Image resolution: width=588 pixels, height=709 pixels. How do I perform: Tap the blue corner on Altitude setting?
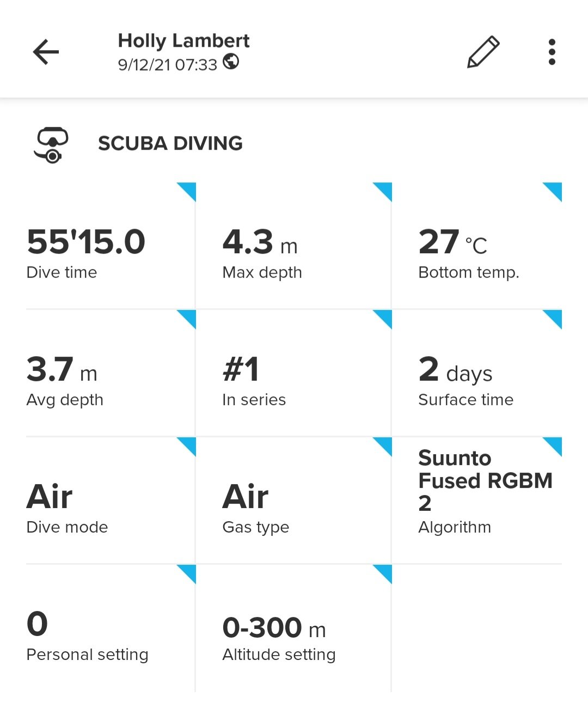pos(384,573)
